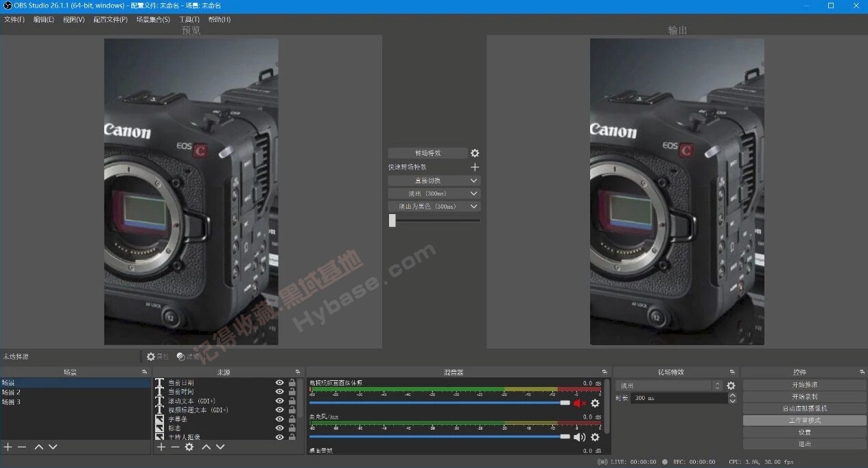The width and height of the screenshot is (868, 468).
Task: Move the selected source up with arrow icon
Action: [206, 447]
